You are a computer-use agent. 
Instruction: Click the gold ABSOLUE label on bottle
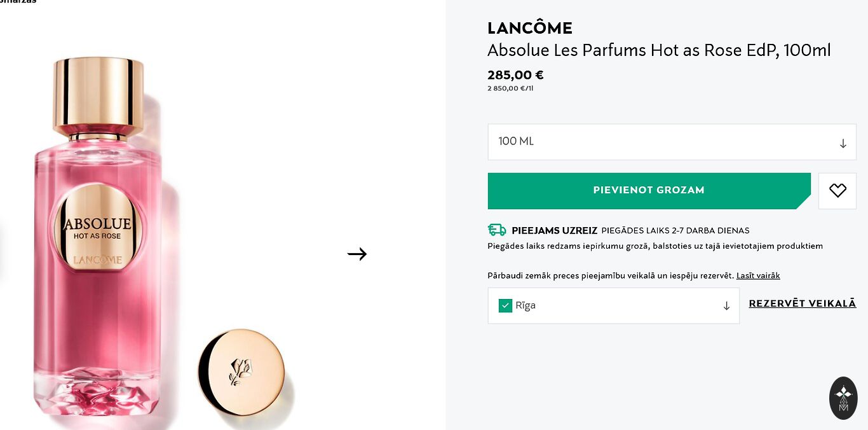pyautogui.click(x=97, y=229)
